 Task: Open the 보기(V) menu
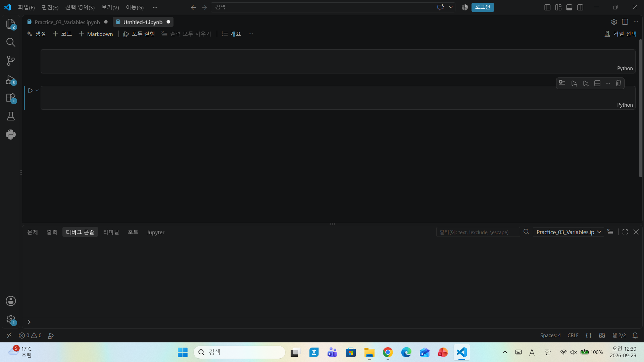pyautogui.click(x=110, y=7)
